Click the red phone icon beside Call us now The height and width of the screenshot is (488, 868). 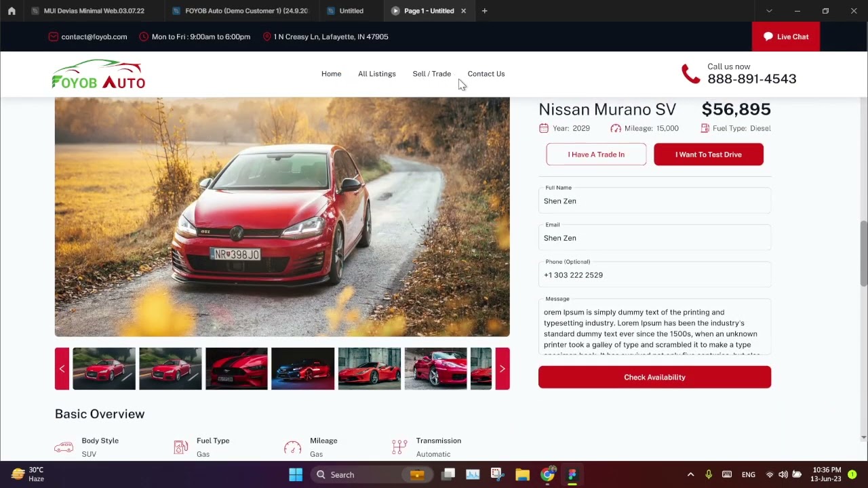pos(691,74)
